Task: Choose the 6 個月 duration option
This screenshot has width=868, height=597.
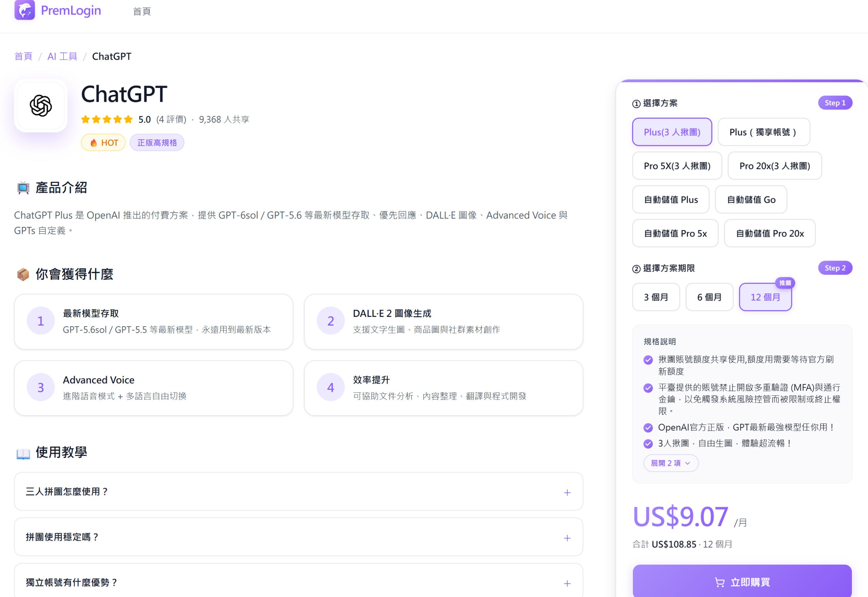Action: (709, 297)
